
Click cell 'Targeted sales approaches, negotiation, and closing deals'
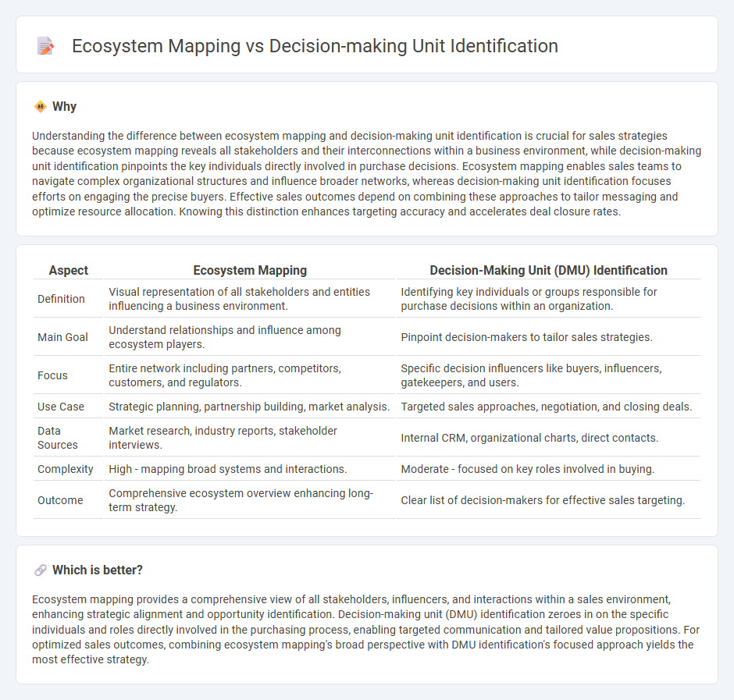click(x=549, y=406)
